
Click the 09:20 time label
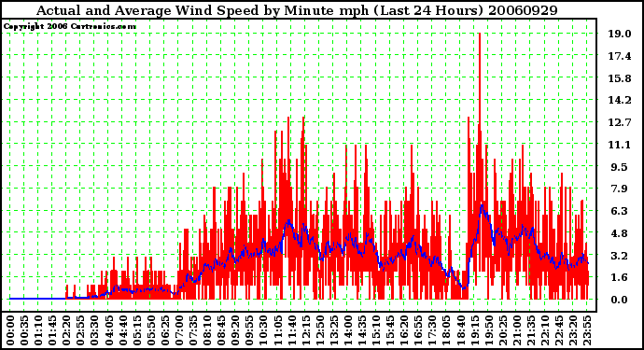pos(235,330)
